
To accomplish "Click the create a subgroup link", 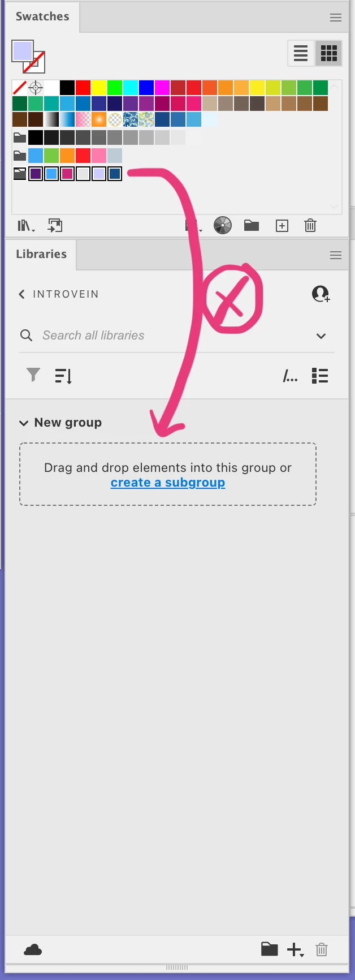I will pos(168,483).
